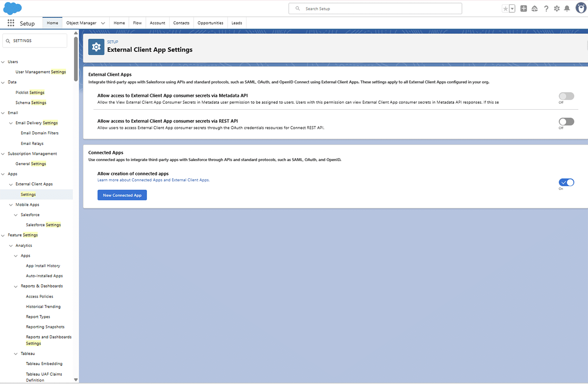This screenshot has width=588, height=384.
Task: Turn off Allow creation of connected apps
Action: [566, 182]
